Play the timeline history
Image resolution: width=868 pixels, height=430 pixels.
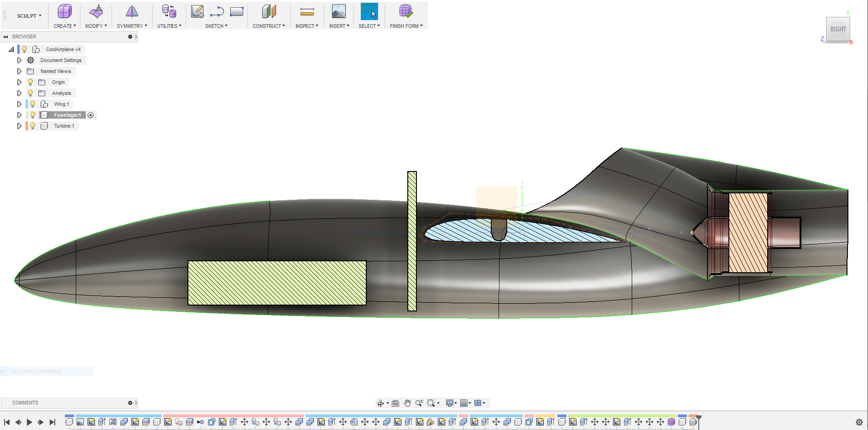(x=29, y=422)
